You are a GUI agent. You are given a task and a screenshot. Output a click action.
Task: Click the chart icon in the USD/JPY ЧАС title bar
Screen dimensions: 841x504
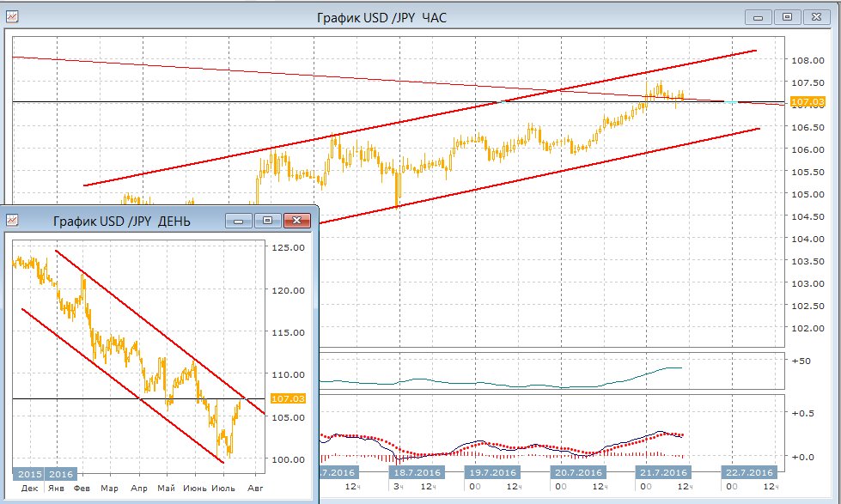point(12,16)
